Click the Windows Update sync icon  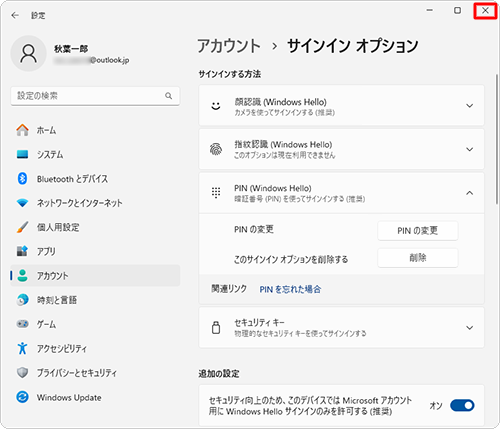pos(22,397)
